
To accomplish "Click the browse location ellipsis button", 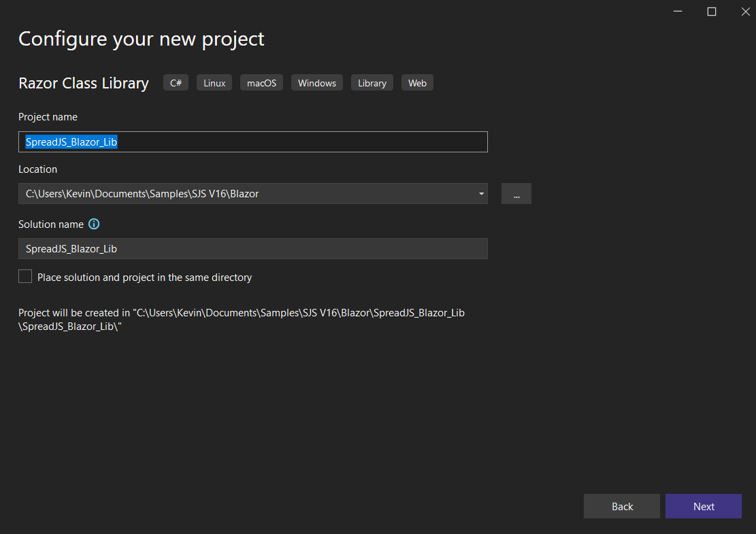I will click(516, 194).
